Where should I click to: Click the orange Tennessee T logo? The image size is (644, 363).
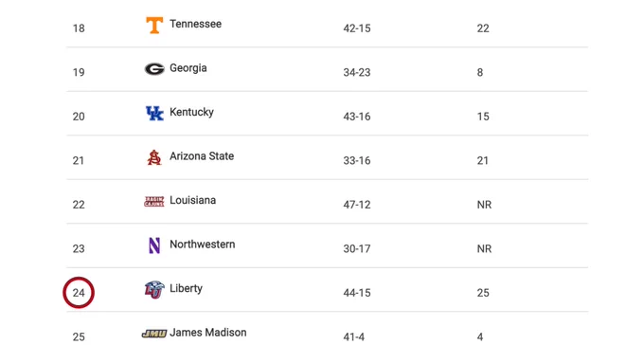[154, 25]
